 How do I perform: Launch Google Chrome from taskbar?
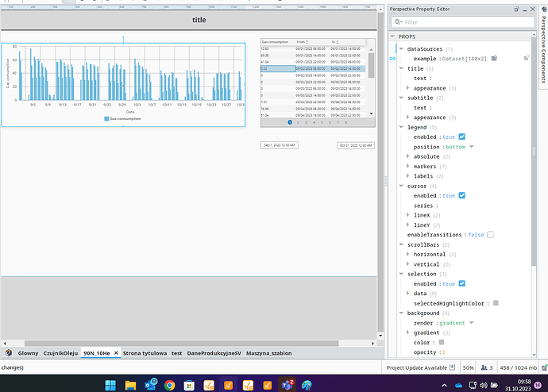coord(170,386)
